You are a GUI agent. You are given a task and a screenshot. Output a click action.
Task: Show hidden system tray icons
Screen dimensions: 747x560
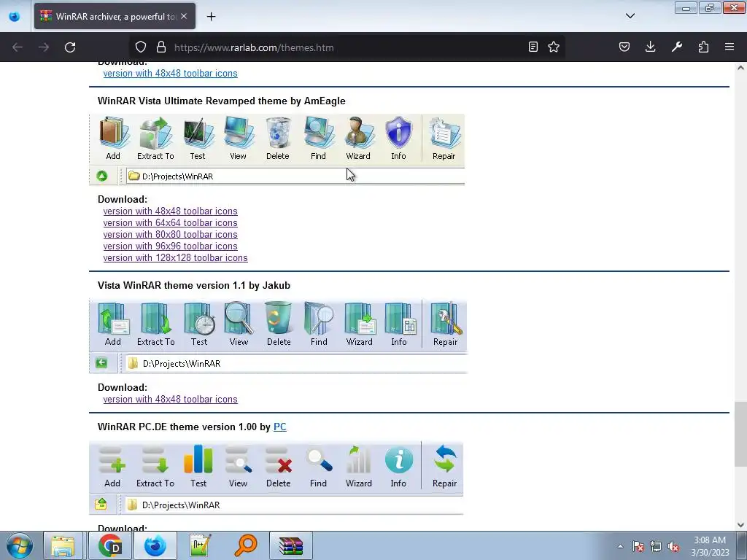click(x=620, y=546)
